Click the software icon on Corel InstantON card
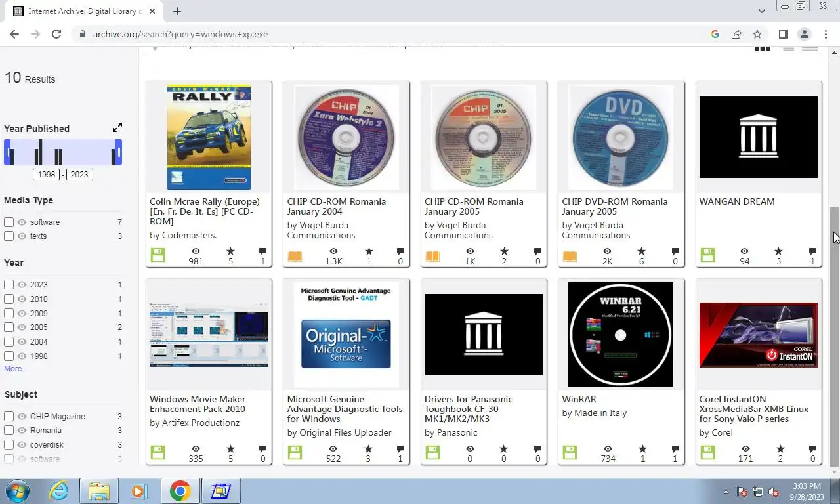Image resolution: width=840 pixels, height=504 pixels. 707,453
